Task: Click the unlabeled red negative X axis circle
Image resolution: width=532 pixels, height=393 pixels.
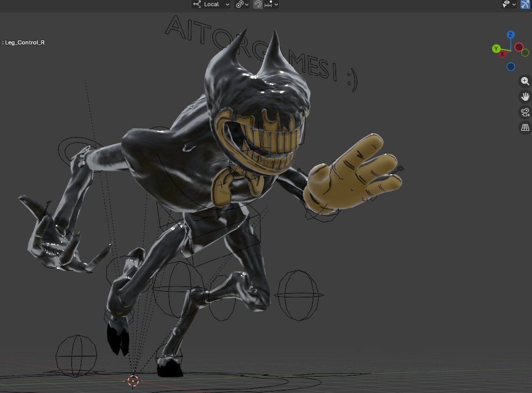Action: [x=519, y=47]
